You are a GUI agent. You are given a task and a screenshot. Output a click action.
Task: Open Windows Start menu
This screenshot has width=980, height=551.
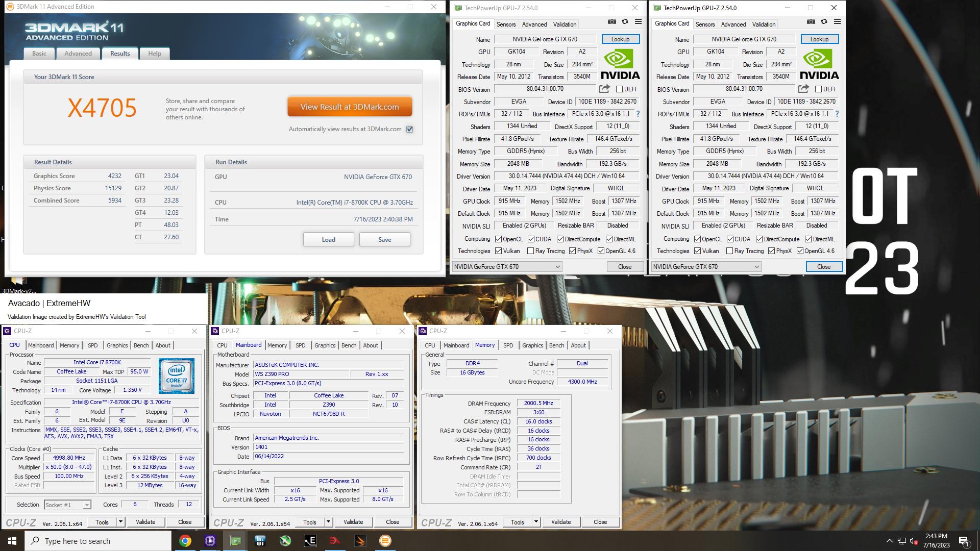(x=12, y=541)
